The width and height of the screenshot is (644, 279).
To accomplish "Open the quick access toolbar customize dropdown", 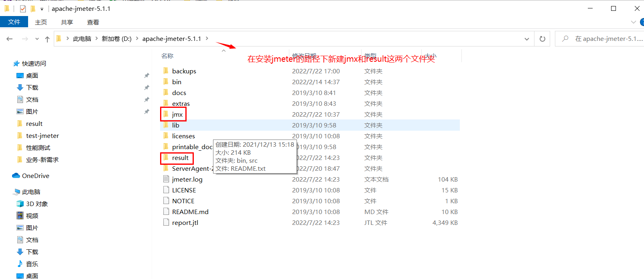I will [x=42, y=9].
